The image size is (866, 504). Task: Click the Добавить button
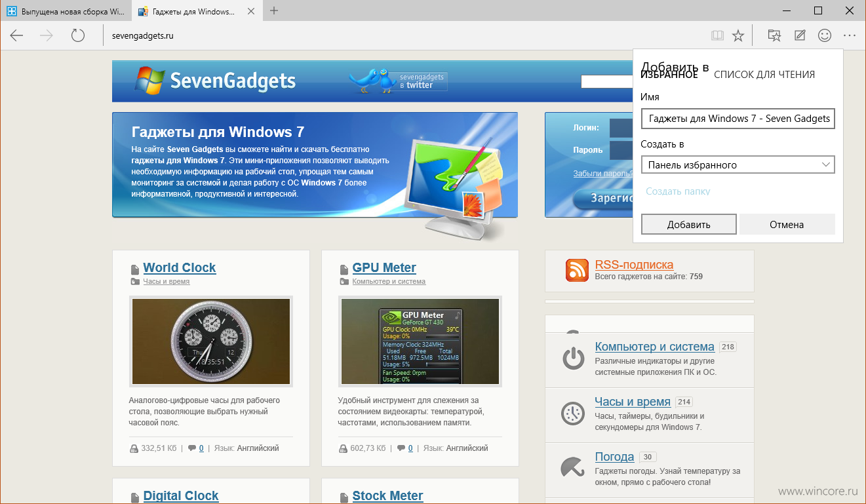click(689, 224)
